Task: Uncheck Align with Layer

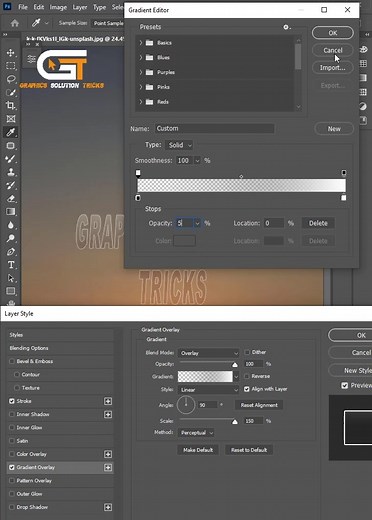Action: coord(247,389)
